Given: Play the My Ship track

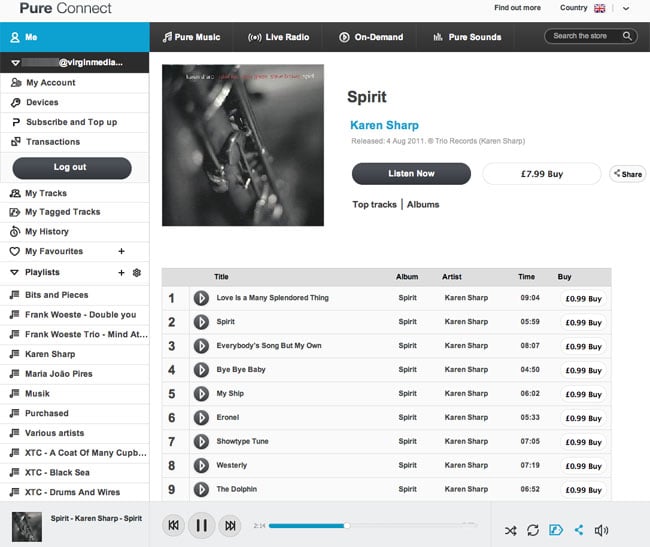Looking at the screenshot, I should click(201, 394).
